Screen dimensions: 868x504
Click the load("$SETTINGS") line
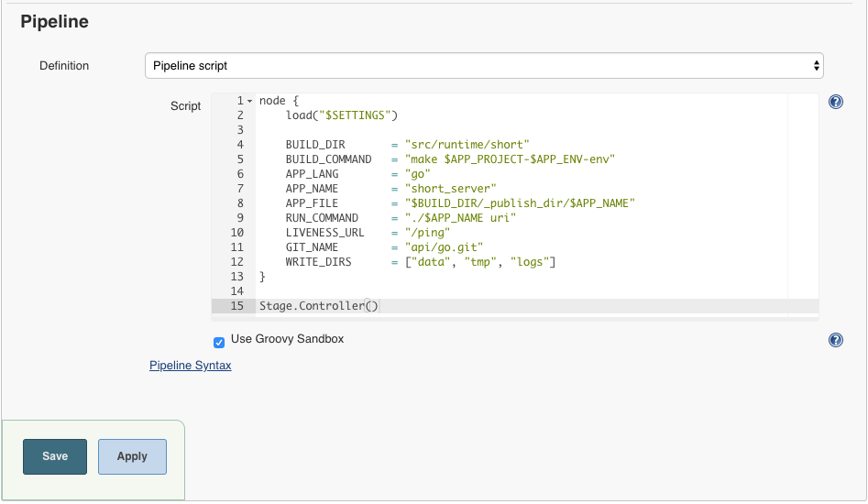click(x=341, y=115)
